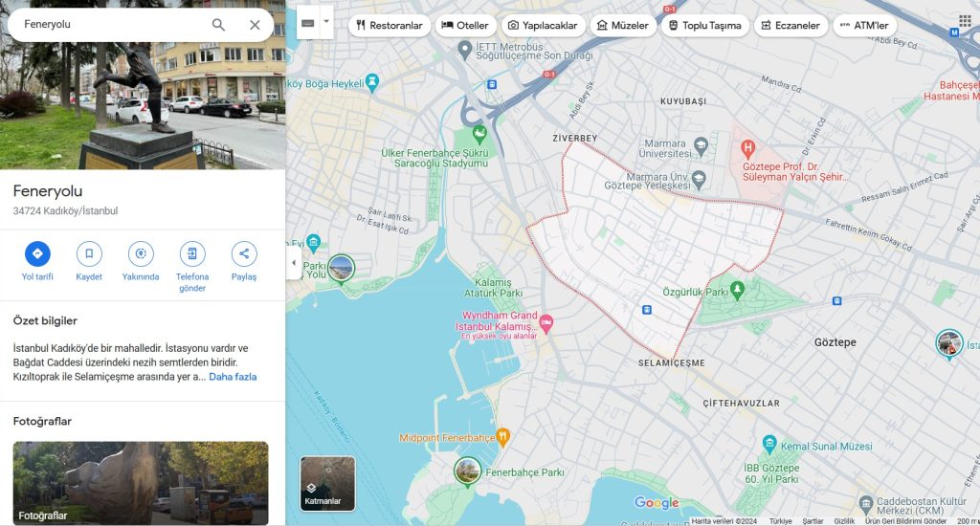Click the ZİVERBEY neighborhood label
980x526 pixels.
pos(575,138)
